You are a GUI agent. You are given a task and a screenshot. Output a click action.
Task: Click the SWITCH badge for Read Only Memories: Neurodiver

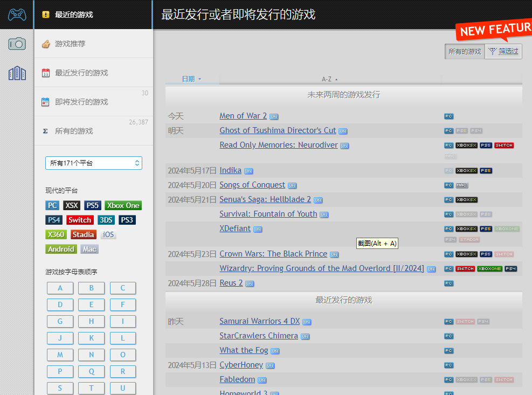click(x=504, y=145)
